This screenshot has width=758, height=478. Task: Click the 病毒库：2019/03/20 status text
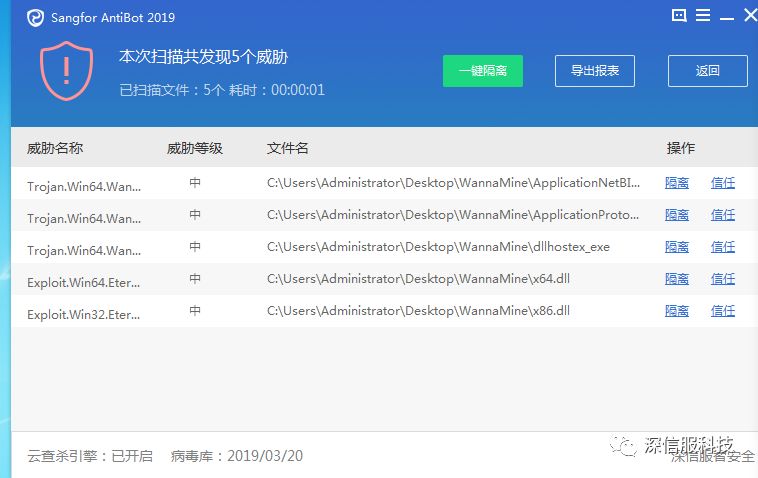coord(236,456)
